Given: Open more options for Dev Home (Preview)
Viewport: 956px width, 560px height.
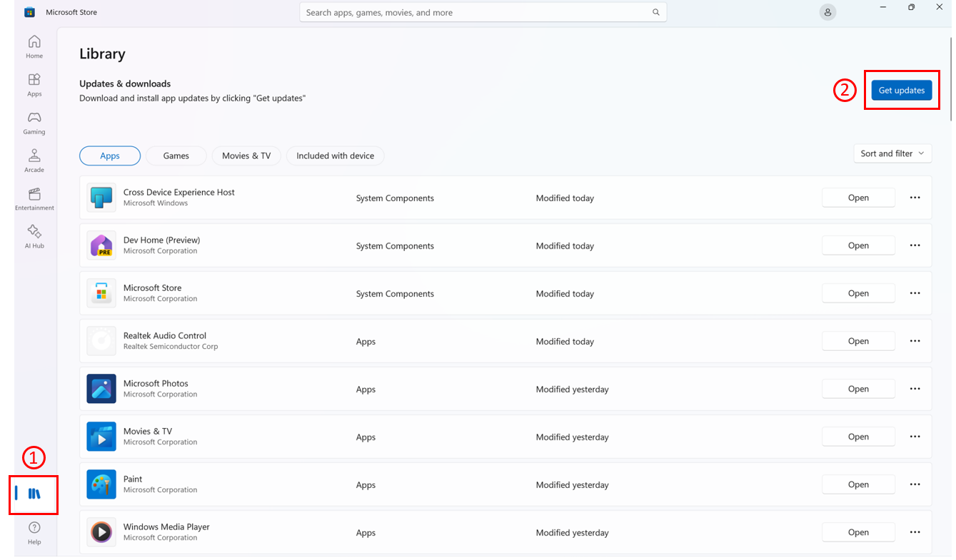Looking at the screenshot, I should [915, 245].
